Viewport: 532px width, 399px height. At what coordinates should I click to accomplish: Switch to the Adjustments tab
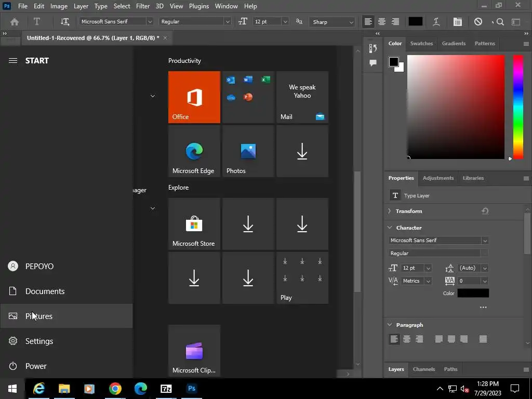(x=438, y=178)
